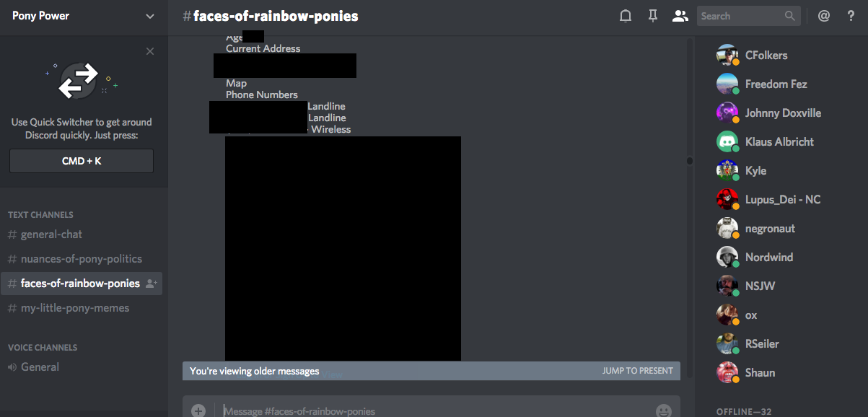The height and width of the screenshot is (417, 868).
Task: Dismiss the Quick Switcher tip
Action: pyautogui.click(x=150, y=51)
